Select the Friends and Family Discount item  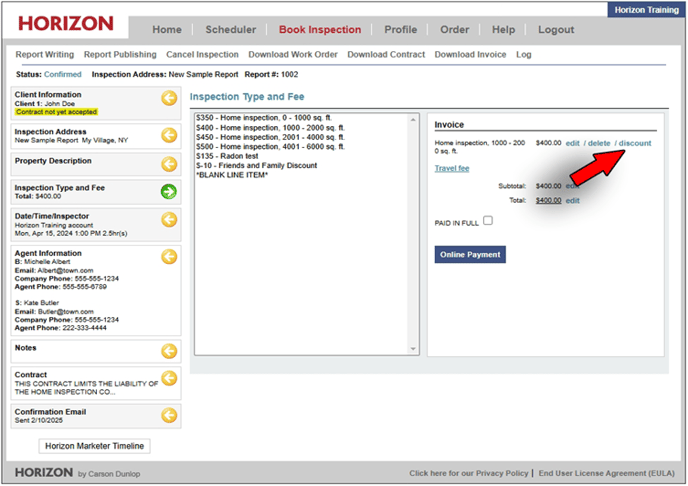pyautogui.click(x=257, y=165)
